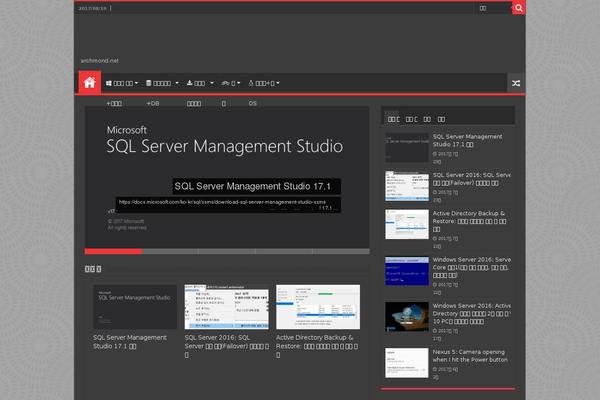Open sidebar Windows Server 2016: Active Directory link
Screen dimensions: 600x400
[471, 313]
